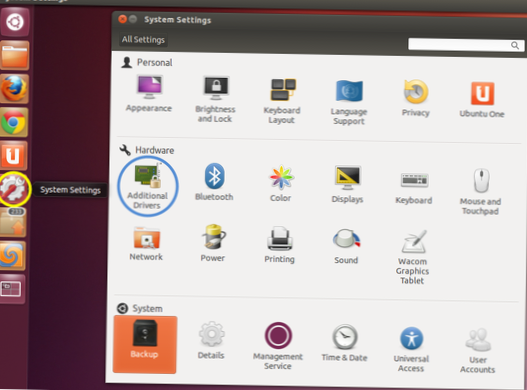Open Backup settings
527x390 pixels.
pyautogui.click(x=145, y=345)
